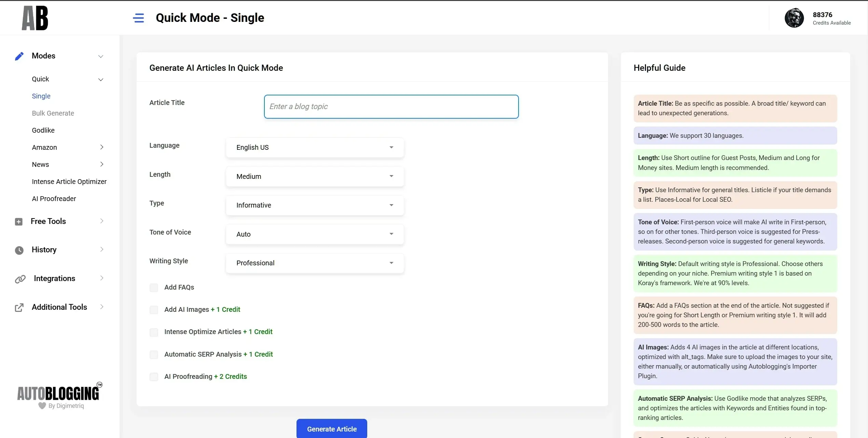Click the AB logo at top left
This screenshot has width=868, height=438.
point(35,18)
